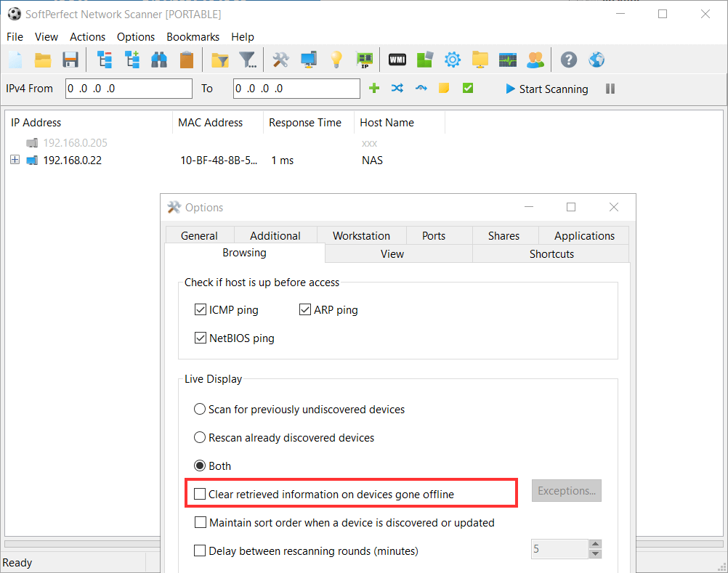Click the IPv4 From address field
728x573 pixels.
pos(129,88)
